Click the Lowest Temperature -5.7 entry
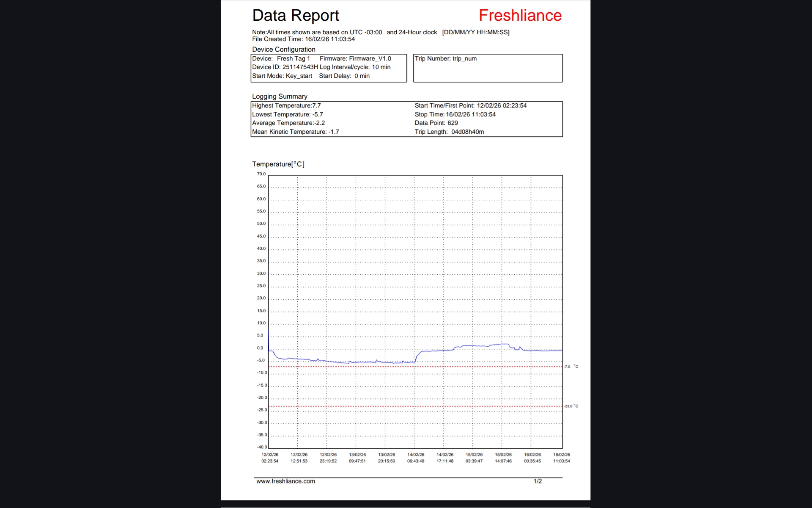This screenshot has height=508, width=812. point(287,114)
